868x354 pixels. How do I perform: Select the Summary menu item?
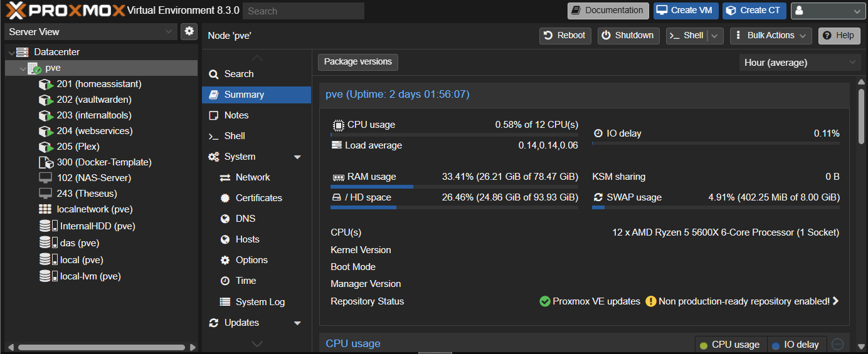[257, 95]
